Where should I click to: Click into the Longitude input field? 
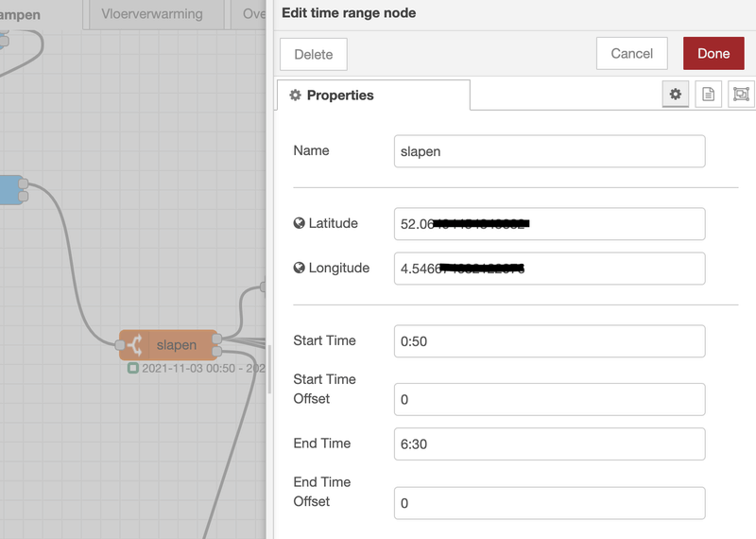tap(550, 269)
